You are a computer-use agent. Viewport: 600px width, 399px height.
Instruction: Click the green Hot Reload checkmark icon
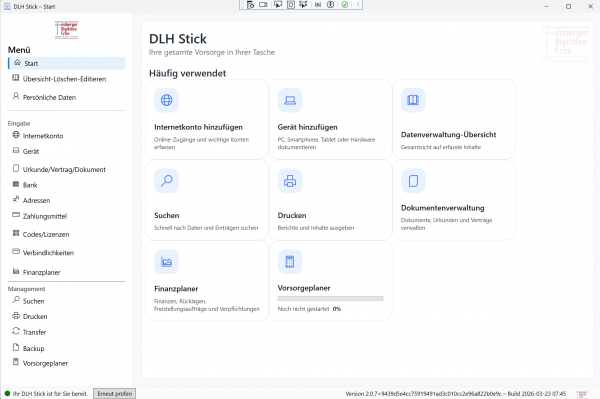pyautogui.click(x=345, y=5)
